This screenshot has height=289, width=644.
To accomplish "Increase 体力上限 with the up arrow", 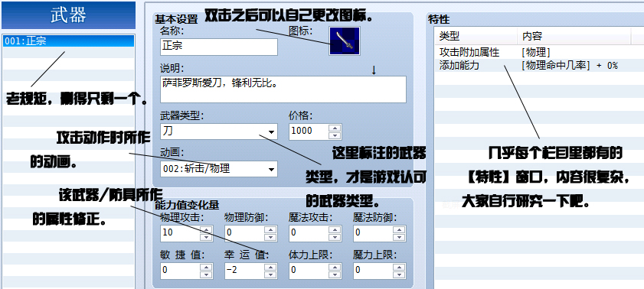I will click(x=335, y=267).
